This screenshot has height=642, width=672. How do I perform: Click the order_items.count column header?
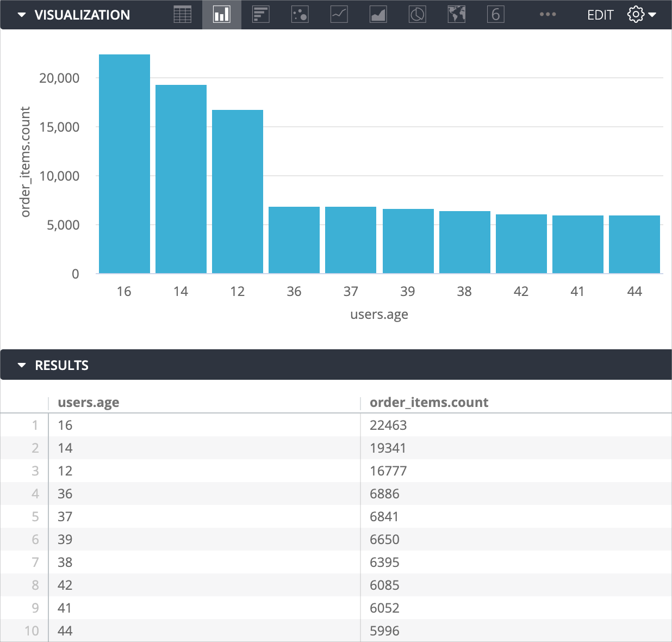pos(429,402)
